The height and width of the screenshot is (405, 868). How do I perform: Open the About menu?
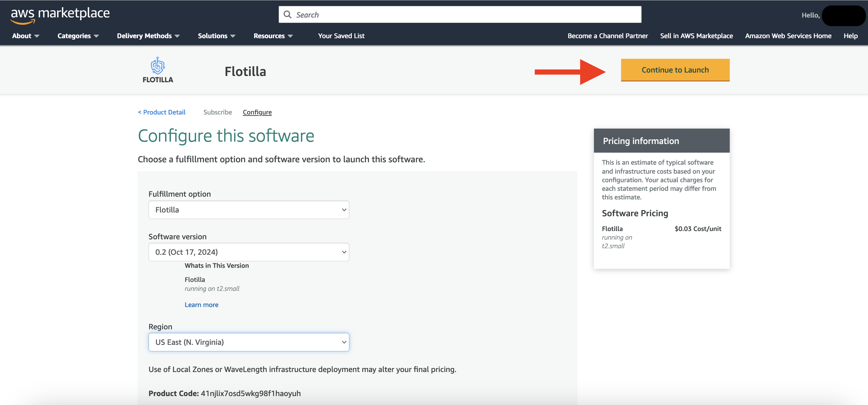[x=25, y=36]
